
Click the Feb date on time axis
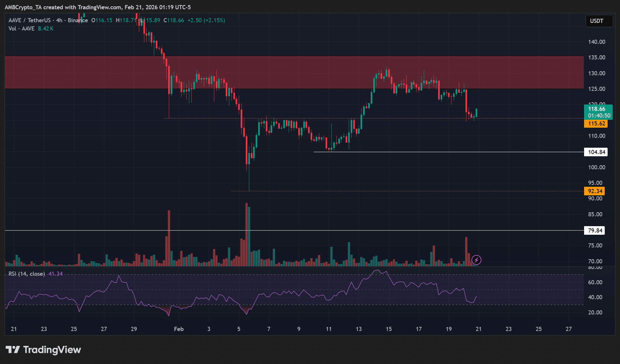(x=179, y=329)
